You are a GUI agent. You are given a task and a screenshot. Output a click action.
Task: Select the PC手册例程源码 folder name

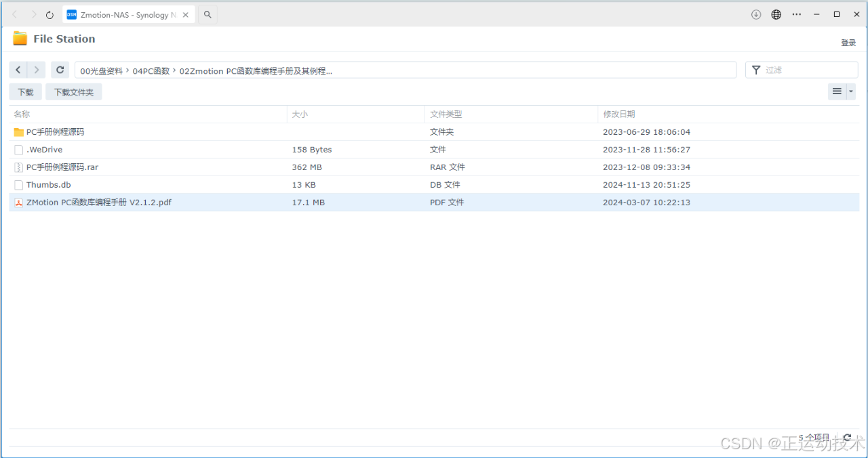tap(55, 132)
